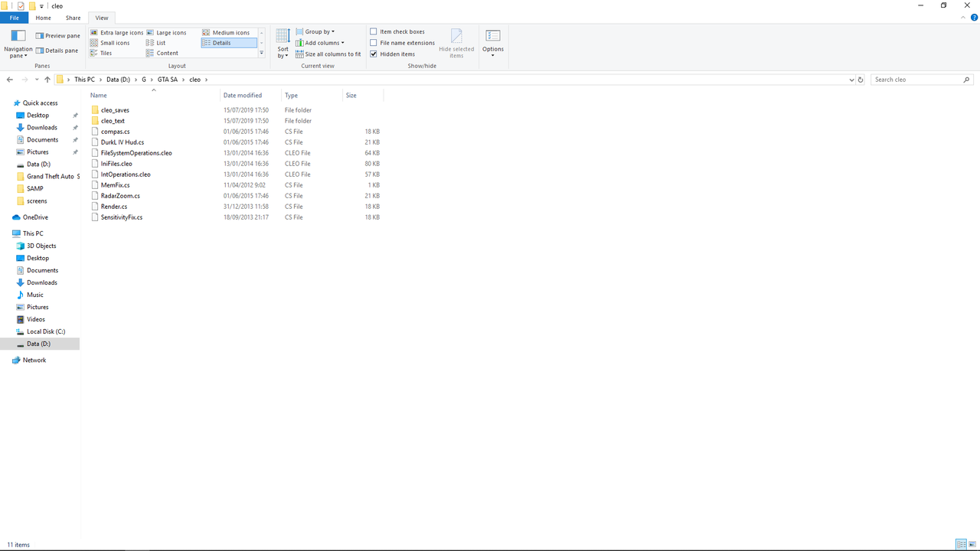
Task: Open Local Disk (C:) in the sidebar
Action: (x=46, y=331)
